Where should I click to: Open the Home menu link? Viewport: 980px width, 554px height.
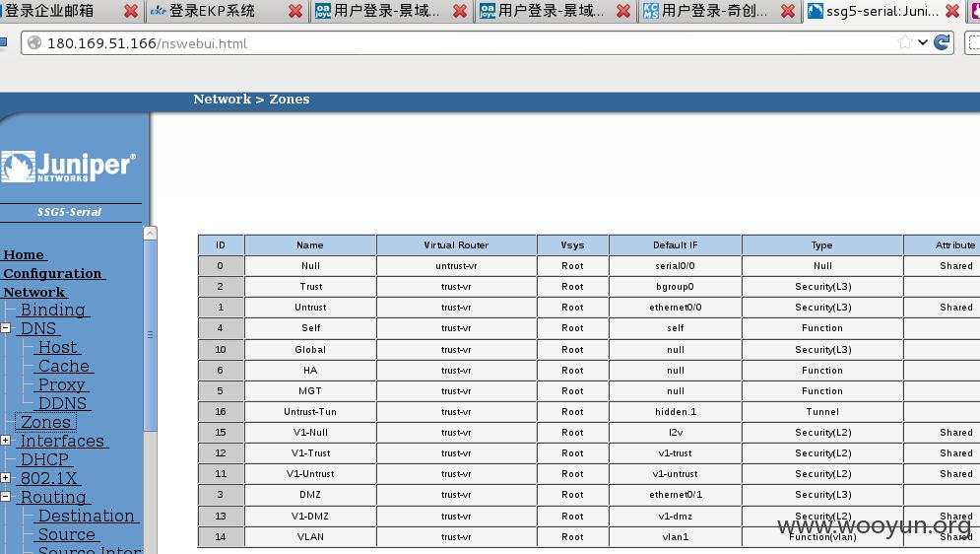25,254
